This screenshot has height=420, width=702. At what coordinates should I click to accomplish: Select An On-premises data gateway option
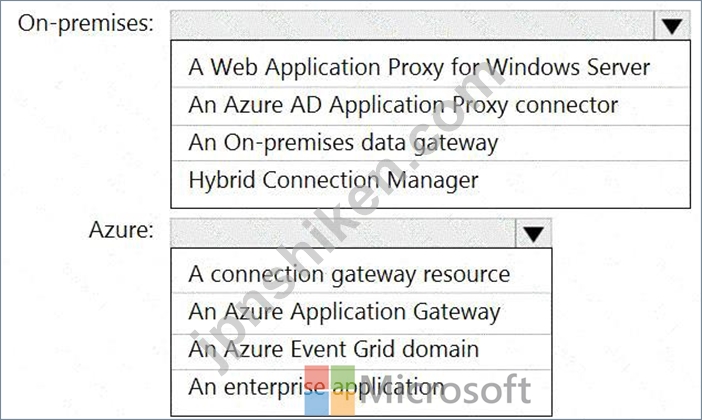click(430, 143)
